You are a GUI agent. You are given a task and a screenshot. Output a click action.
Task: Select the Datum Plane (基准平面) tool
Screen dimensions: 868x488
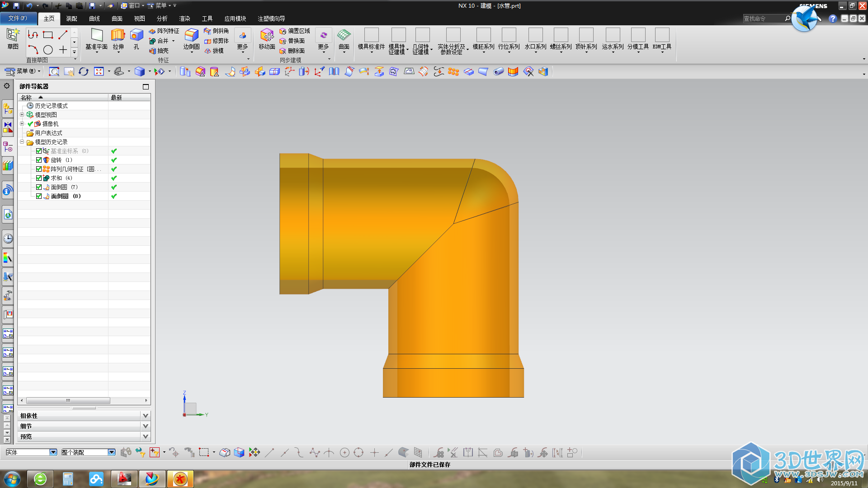click(x=96, y=39)
